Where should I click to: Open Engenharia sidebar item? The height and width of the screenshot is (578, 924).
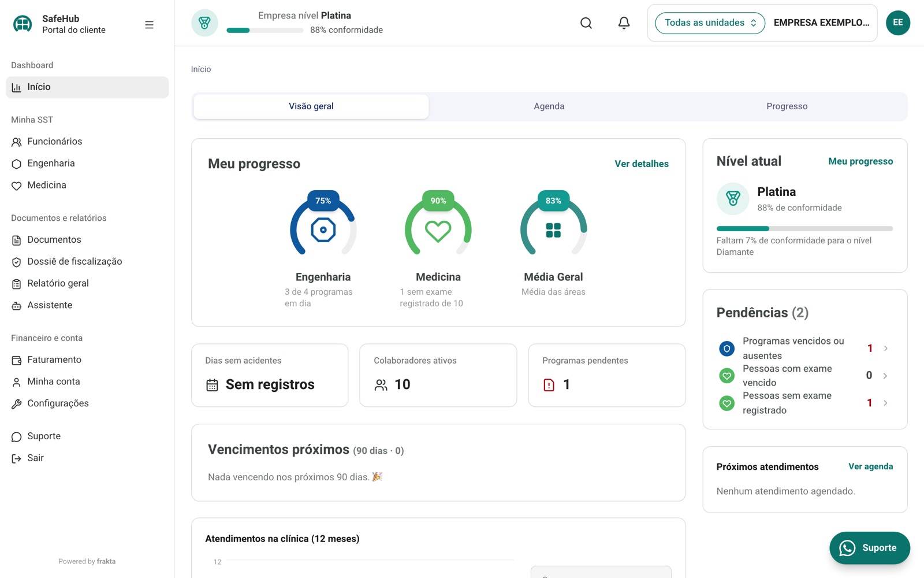coord(87,164)
